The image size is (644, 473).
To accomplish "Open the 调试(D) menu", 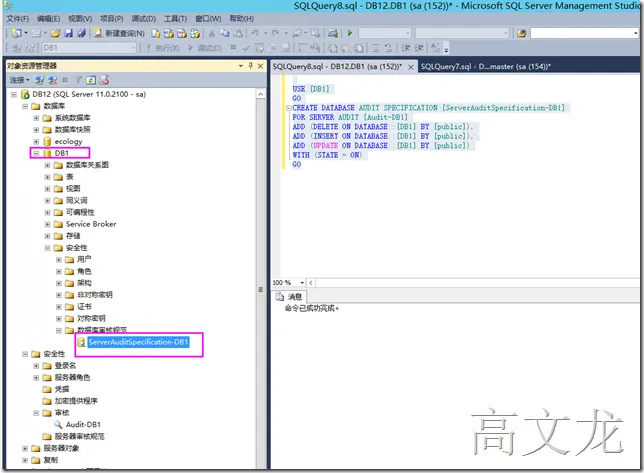I will 144,19.
